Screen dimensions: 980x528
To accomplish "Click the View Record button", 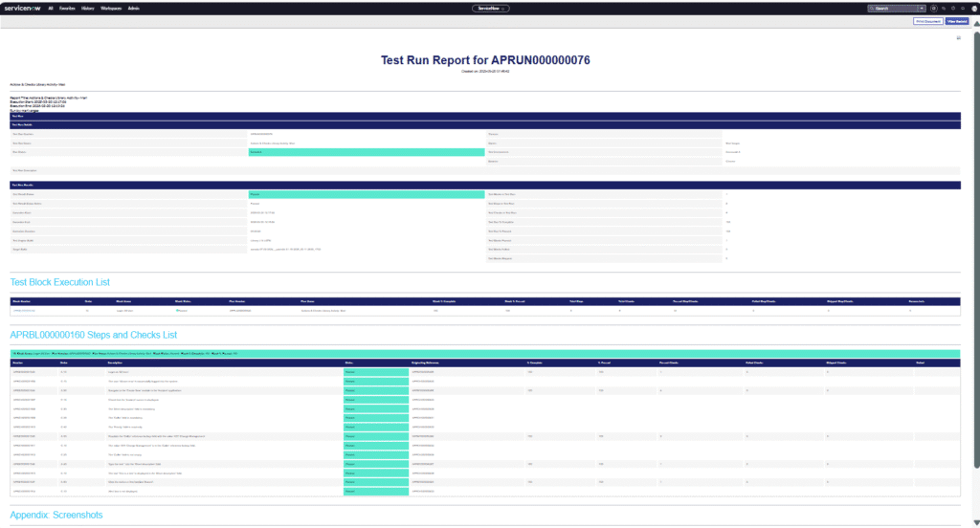I will (x=956, y=20).
